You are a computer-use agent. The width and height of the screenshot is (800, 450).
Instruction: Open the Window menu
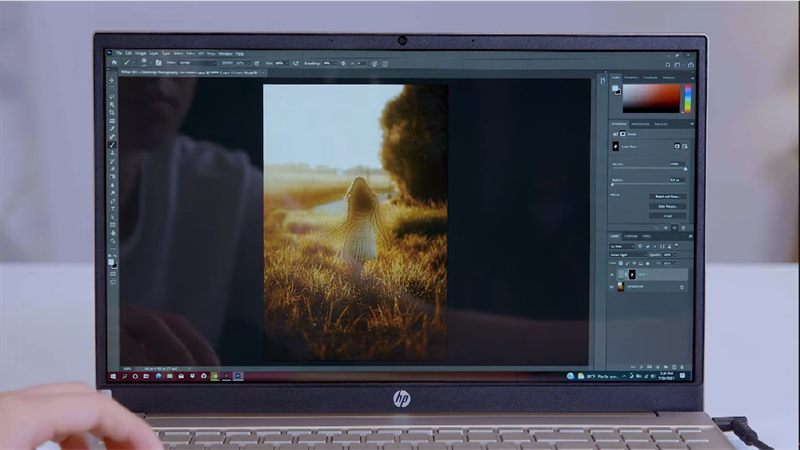pos(225,54)
